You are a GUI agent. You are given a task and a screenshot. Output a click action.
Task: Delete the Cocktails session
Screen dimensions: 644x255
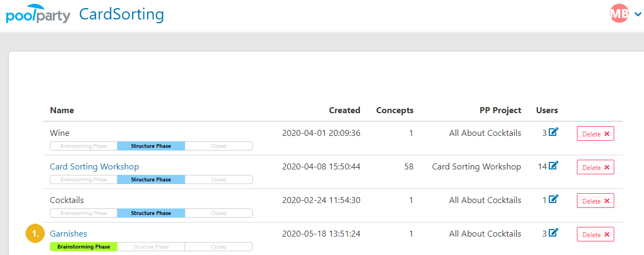pos(595,201)
